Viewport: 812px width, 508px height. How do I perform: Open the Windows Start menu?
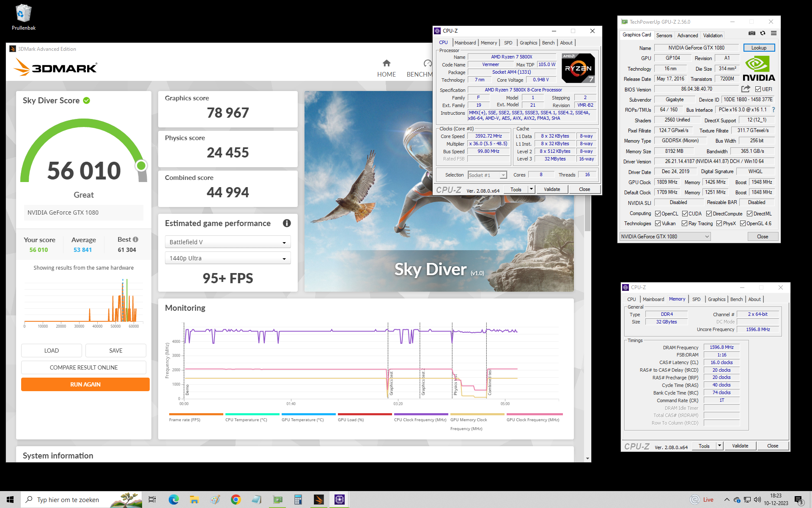click(x=10, y=500)
